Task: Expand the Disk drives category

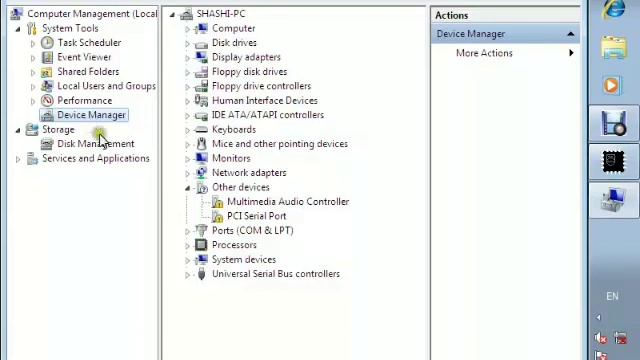Action: coord(187,44)
